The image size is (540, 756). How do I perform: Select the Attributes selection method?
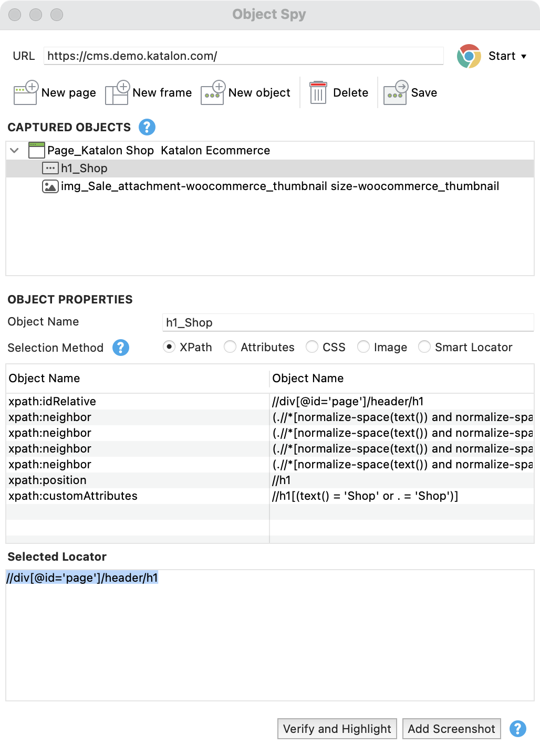point(230,347)
